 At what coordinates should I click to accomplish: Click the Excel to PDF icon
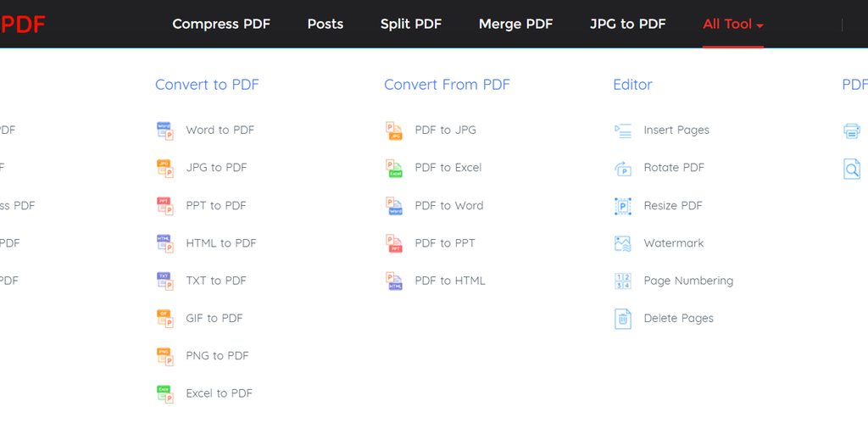(164, 393)
